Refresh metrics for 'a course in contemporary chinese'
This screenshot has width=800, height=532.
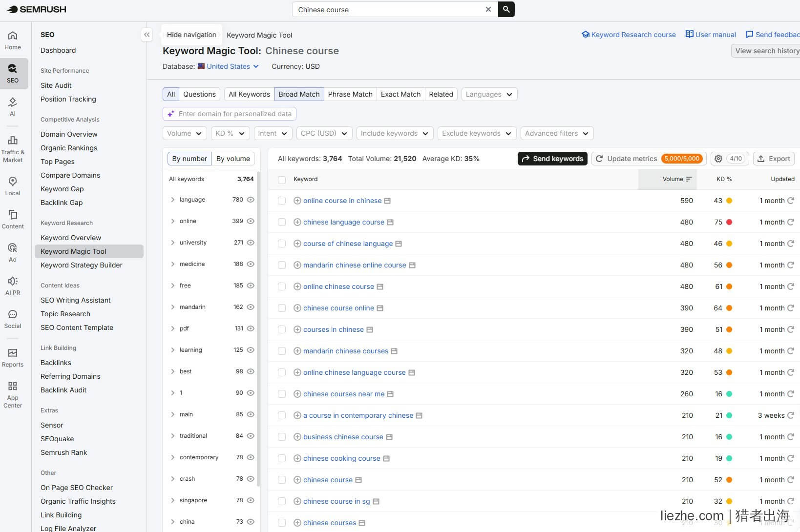(791, 415)
